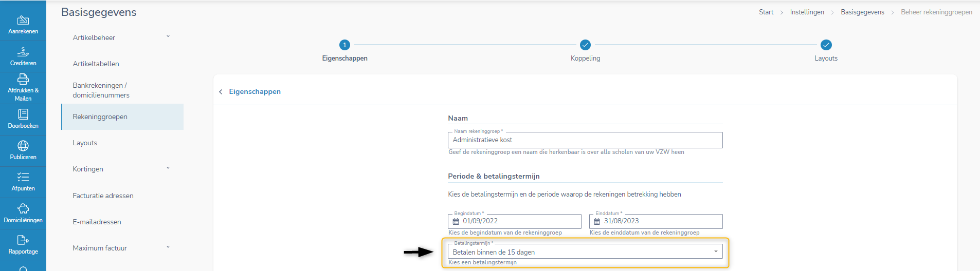Click the Naam rekeninggroep input field

click(585, 140)
